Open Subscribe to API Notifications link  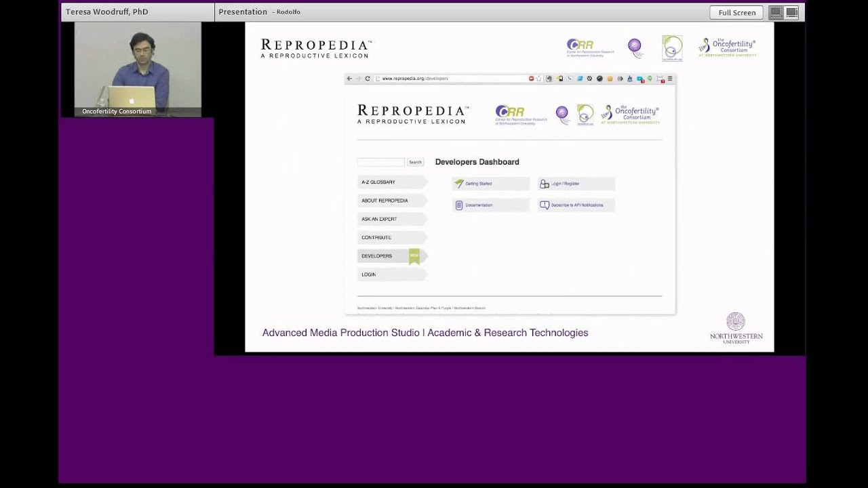coord(576,205)
